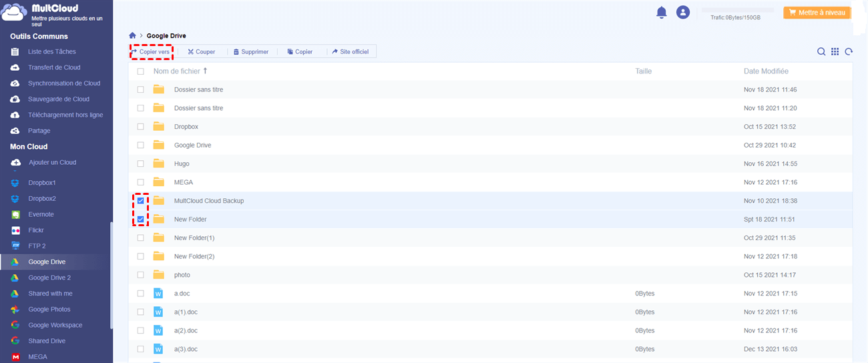Click the Google Drive 2 icon
The width and height of the screenshot is (868, 363).
(x=15, y=278)
